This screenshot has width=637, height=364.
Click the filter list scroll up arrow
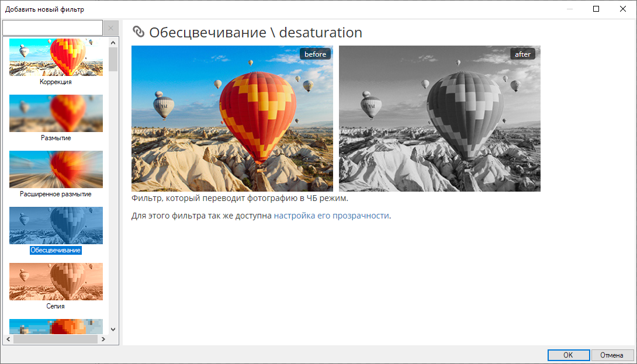point(113,42)
